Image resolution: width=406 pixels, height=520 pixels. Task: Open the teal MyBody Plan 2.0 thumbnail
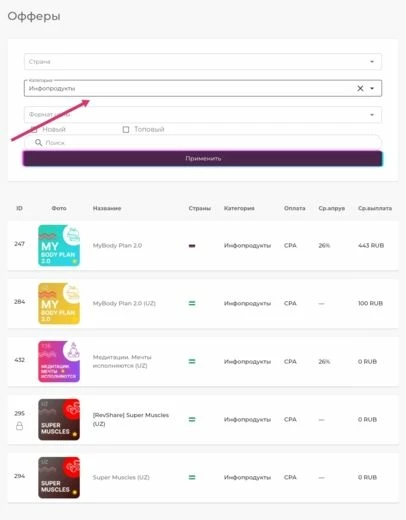(59, 245)
